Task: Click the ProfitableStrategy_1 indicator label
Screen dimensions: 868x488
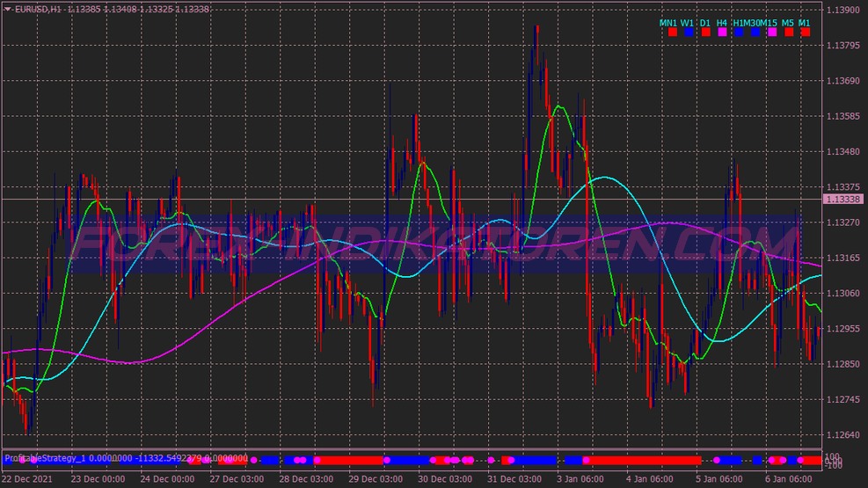Action: tap(46, 458)
